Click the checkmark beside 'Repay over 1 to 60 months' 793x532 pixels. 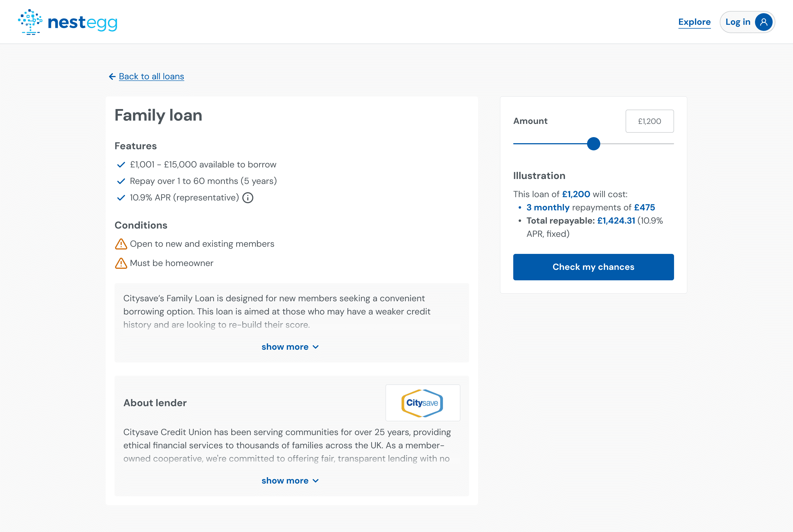[121, 181]
